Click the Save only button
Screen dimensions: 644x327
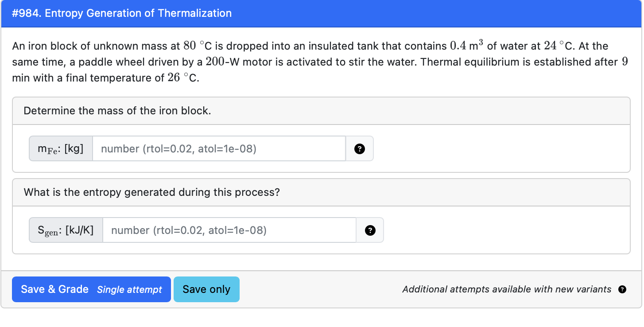click(206, 289)
